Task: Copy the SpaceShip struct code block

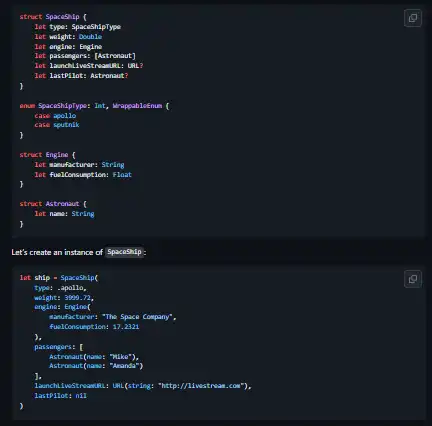Action: (x=413, y=18)
